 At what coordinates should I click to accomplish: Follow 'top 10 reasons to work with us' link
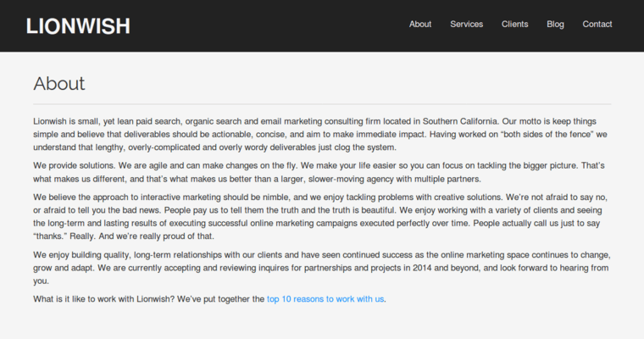click(325, 299)
